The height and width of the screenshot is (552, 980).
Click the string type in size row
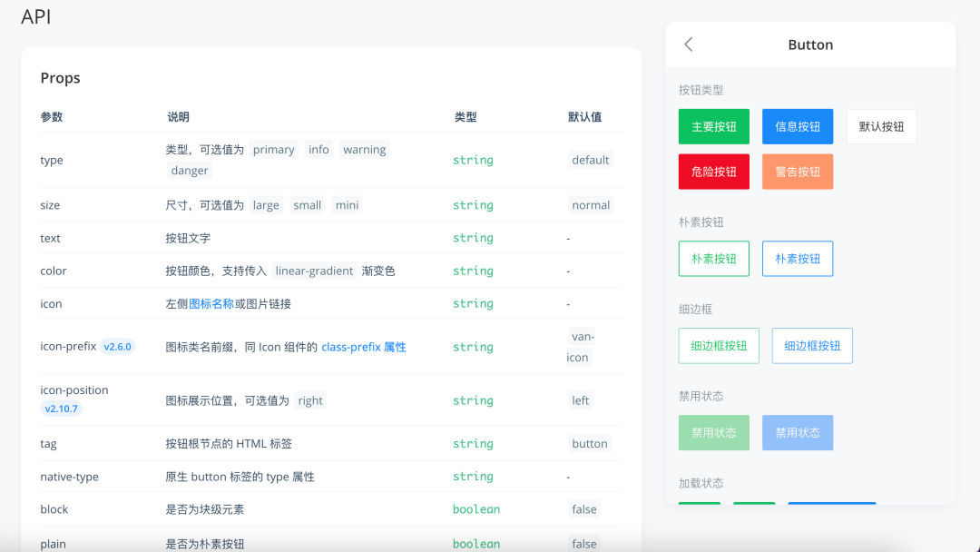[473, 205]
